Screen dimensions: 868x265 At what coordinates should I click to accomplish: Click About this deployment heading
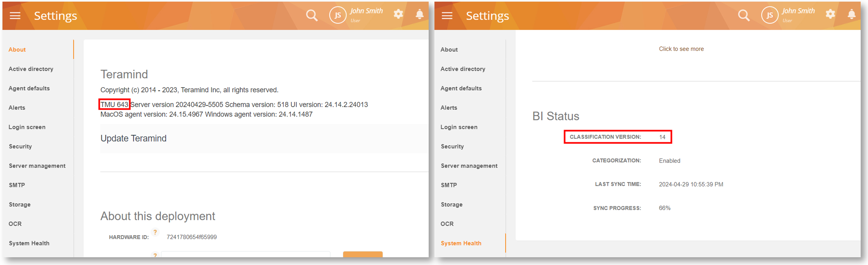158,216
